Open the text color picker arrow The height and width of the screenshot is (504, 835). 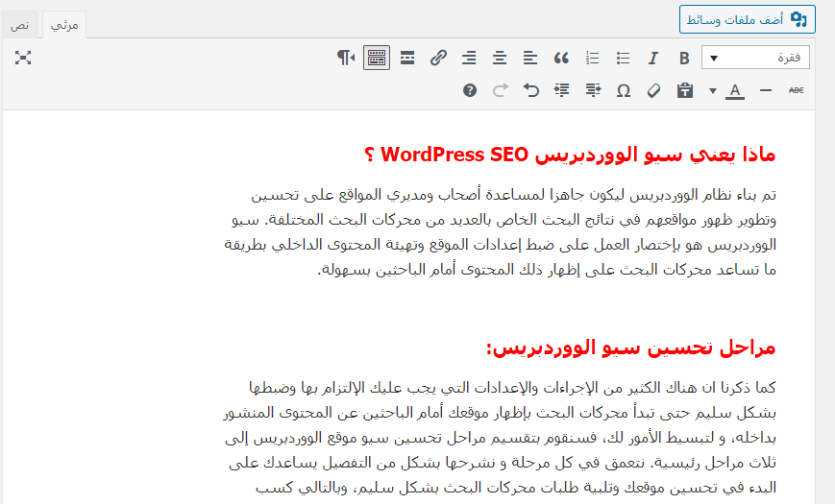[713, 90]
